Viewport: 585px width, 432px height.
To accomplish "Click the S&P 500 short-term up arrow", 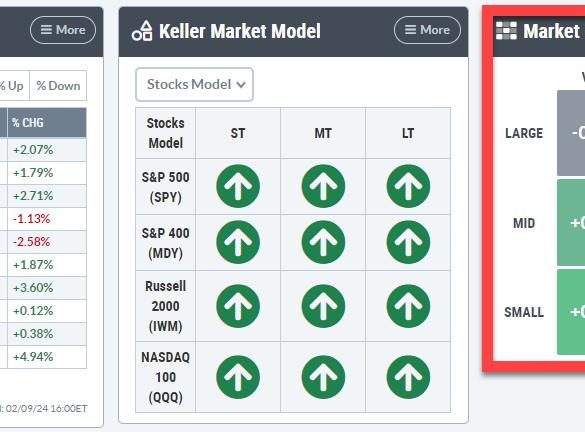I will (238, 186).
